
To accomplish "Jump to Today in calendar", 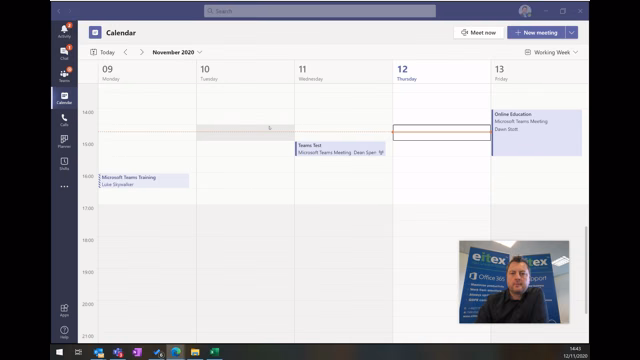I will click(102, 52).
